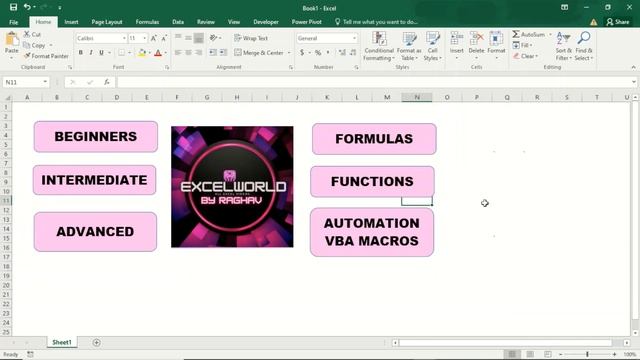Open the Borders button
The height and width of the screenshot is (360, 640).
122,53
